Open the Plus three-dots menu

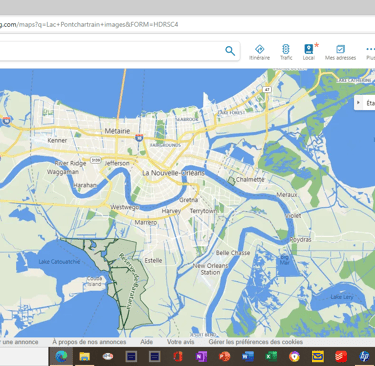click(370, 53)
